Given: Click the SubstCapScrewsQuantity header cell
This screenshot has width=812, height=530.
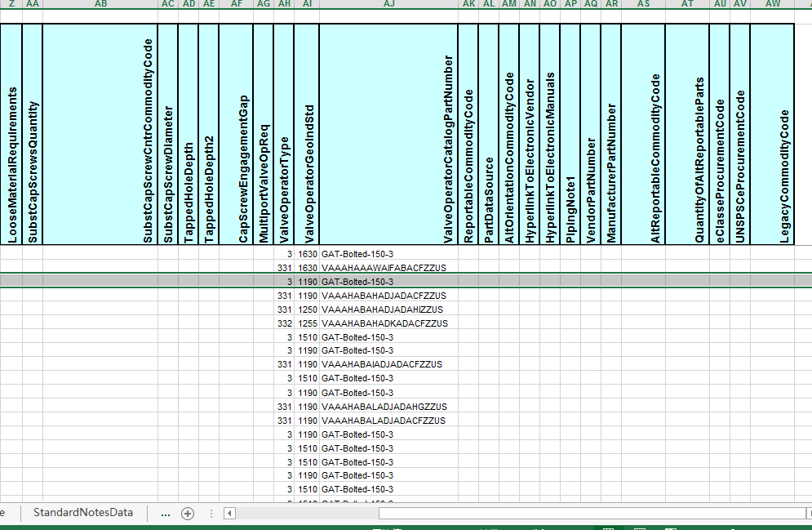Looking at the screenshot, I should tap(33, 134).
